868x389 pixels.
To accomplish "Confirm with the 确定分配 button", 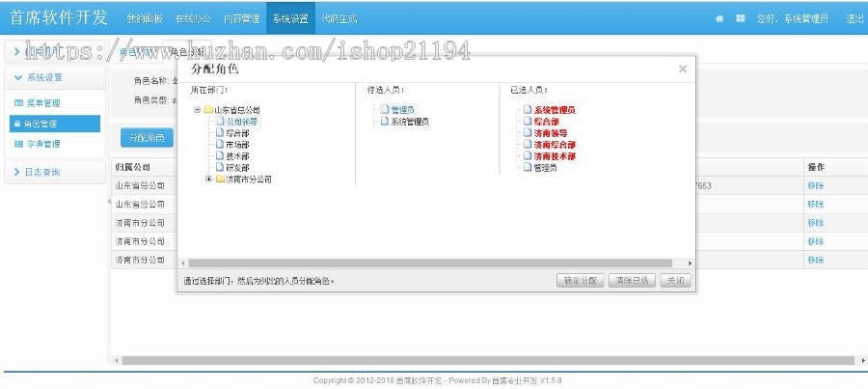I will tap(581, 280).
